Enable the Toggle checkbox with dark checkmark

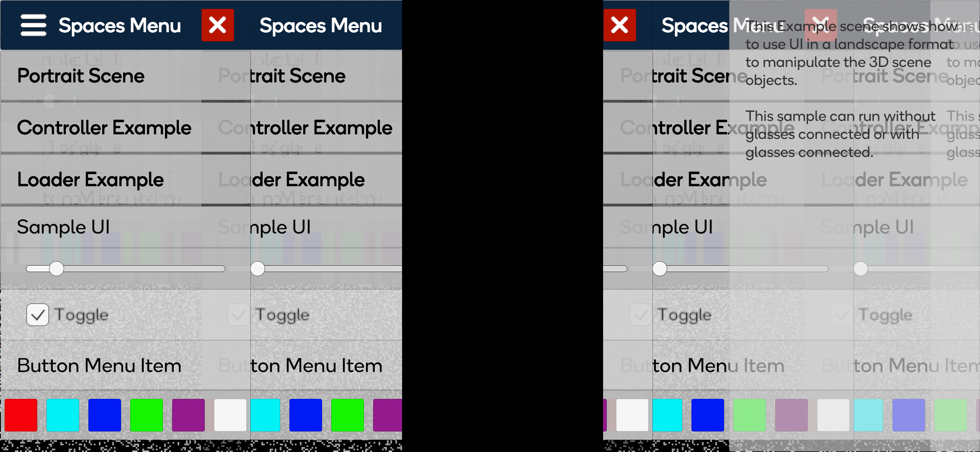point(38,315)
